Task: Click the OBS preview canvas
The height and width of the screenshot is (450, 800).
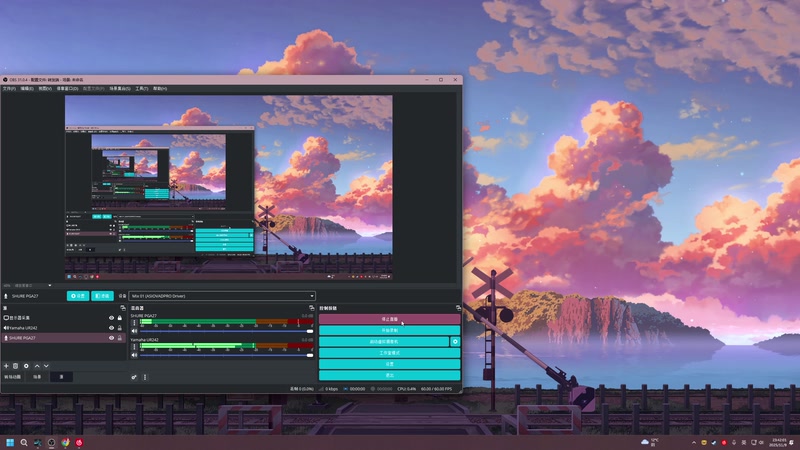Action: (x=229, y=188)
